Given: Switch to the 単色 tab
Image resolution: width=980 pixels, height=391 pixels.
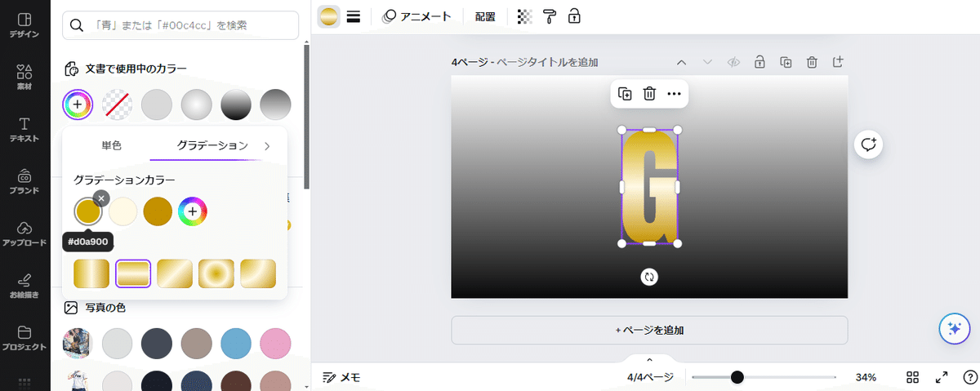Looking at the screenshot, I should 111,145.
